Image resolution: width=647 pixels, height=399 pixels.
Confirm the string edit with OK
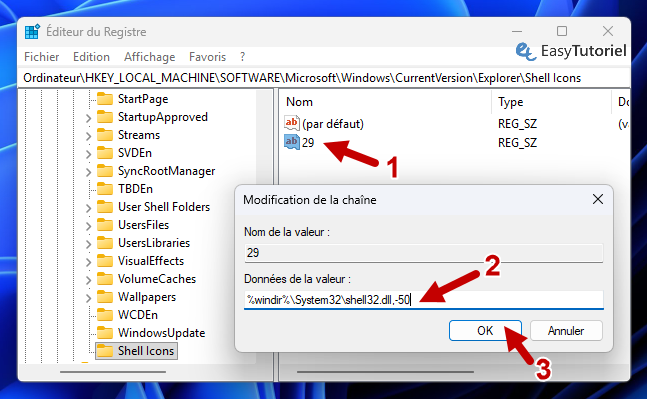[x=485, y=331]
